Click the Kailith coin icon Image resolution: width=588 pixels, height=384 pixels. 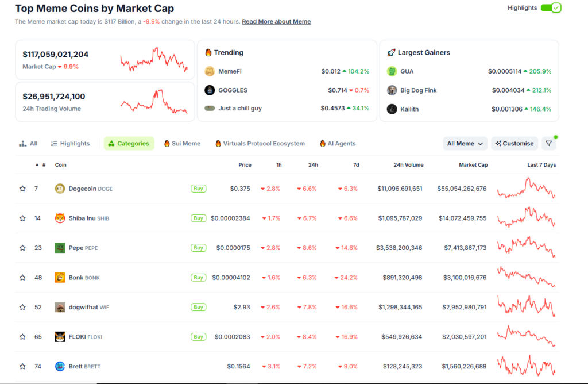(x=392, y=109)
